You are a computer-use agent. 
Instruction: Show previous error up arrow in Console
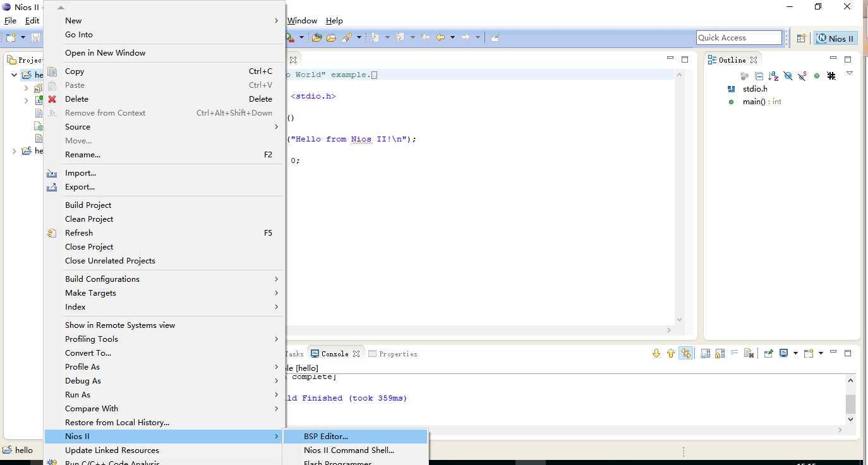coord(671,354)
